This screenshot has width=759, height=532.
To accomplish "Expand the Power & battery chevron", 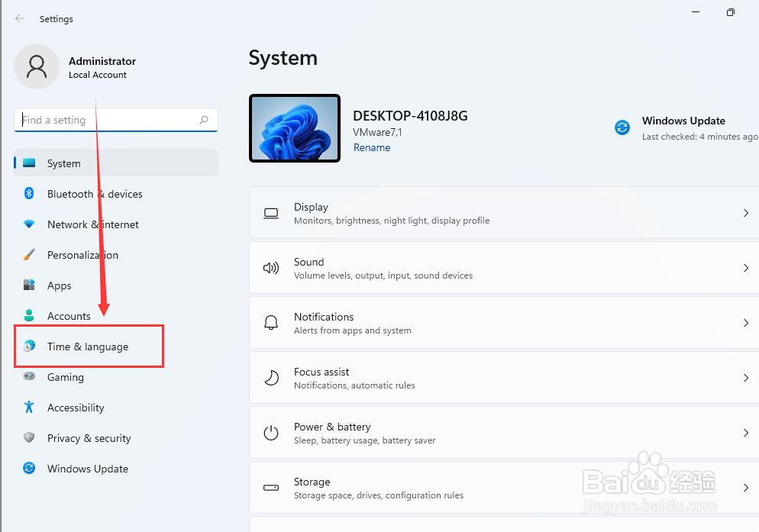I will tap(746, 433).
